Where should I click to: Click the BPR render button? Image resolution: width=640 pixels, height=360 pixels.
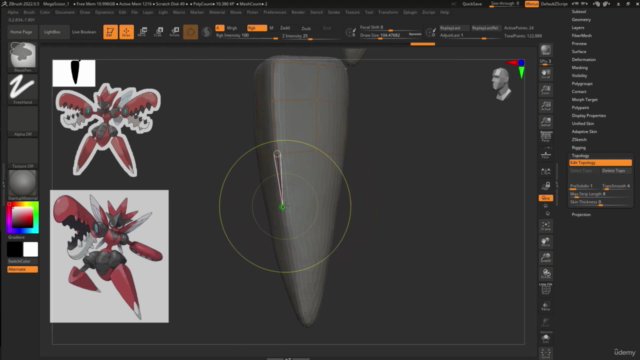coord(546,50)
